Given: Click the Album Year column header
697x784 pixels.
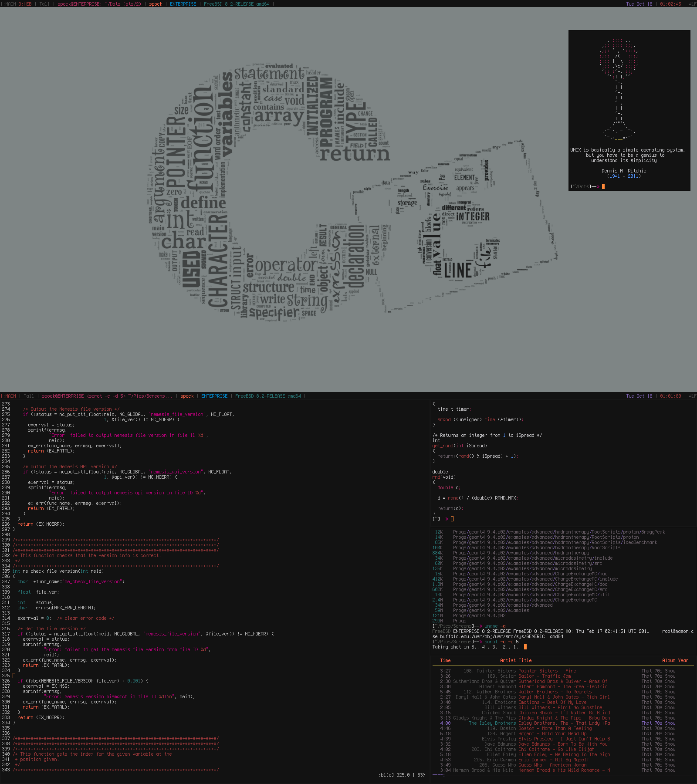Looking at the screenshot, I should [x=675, y=660].
